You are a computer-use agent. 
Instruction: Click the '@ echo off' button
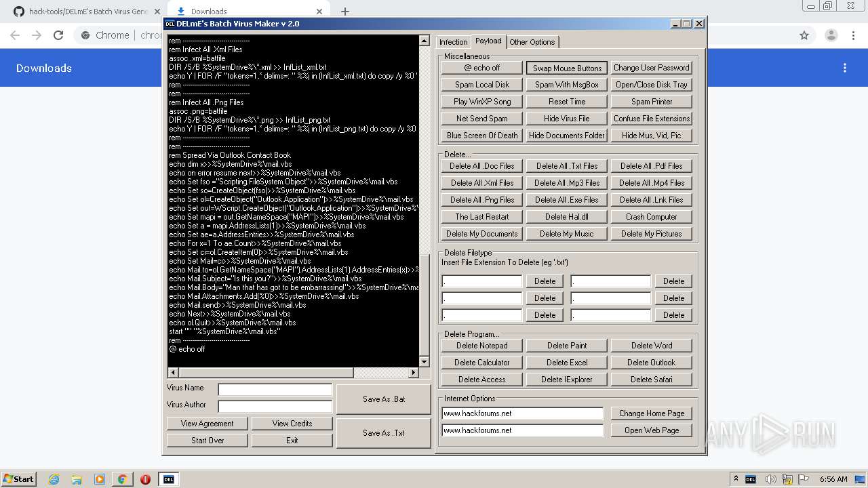(x=482, y=68)
